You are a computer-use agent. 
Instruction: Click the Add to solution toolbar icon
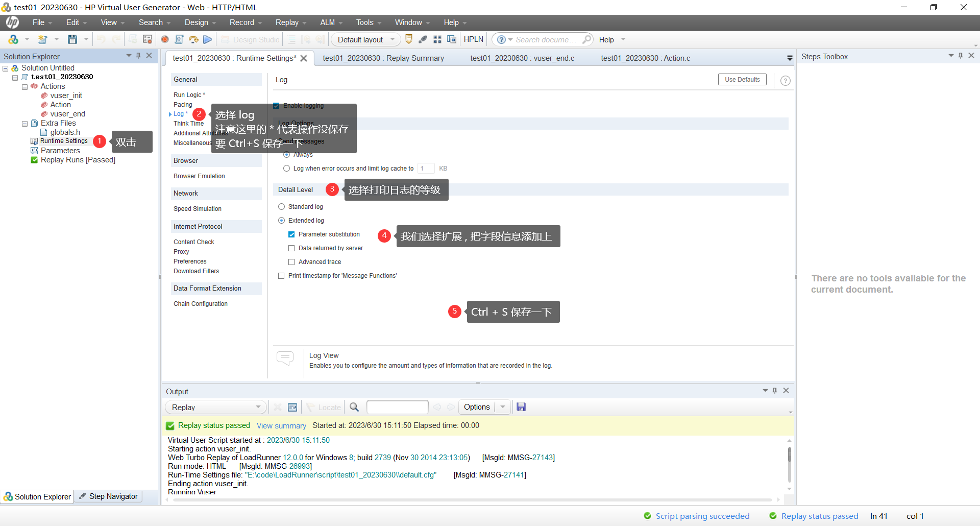coord(13,39)
